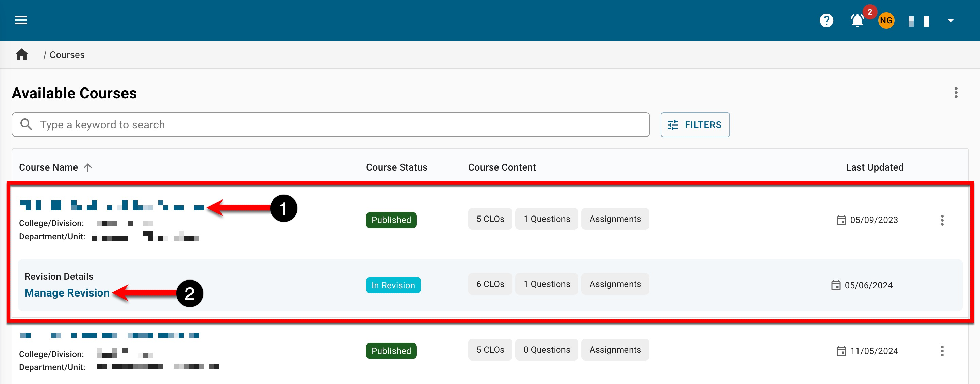Click the keyword search field

330,125
